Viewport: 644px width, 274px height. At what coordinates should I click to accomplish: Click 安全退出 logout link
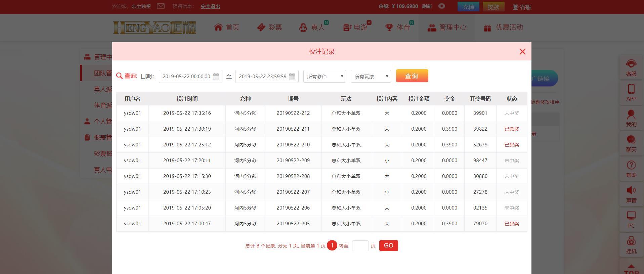(210, 6)
